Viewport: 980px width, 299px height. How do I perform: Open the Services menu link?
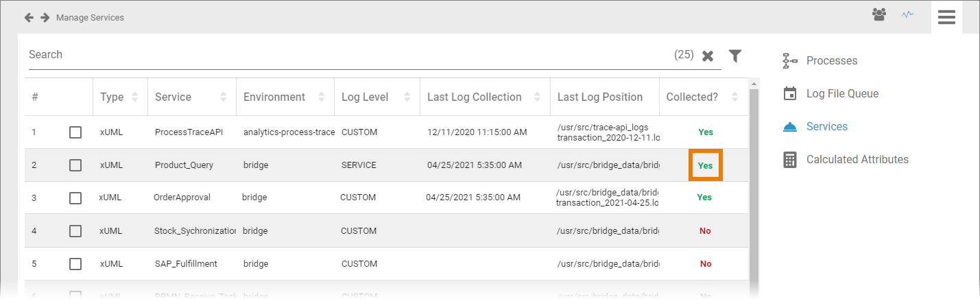coord(826,127)
